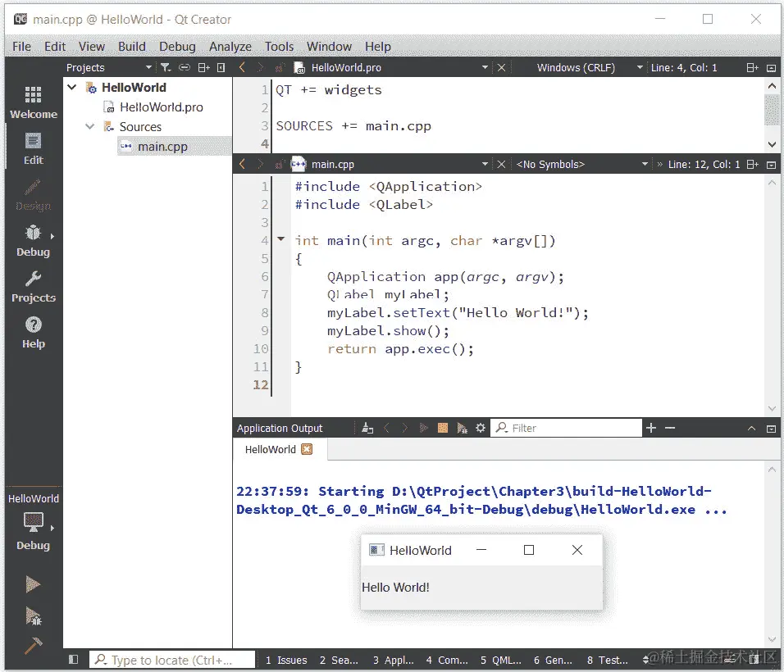Open the Windows (CRLF) line ending dropdown
Viewport: 784px width, 672px height.
click(x=640, y=67)
